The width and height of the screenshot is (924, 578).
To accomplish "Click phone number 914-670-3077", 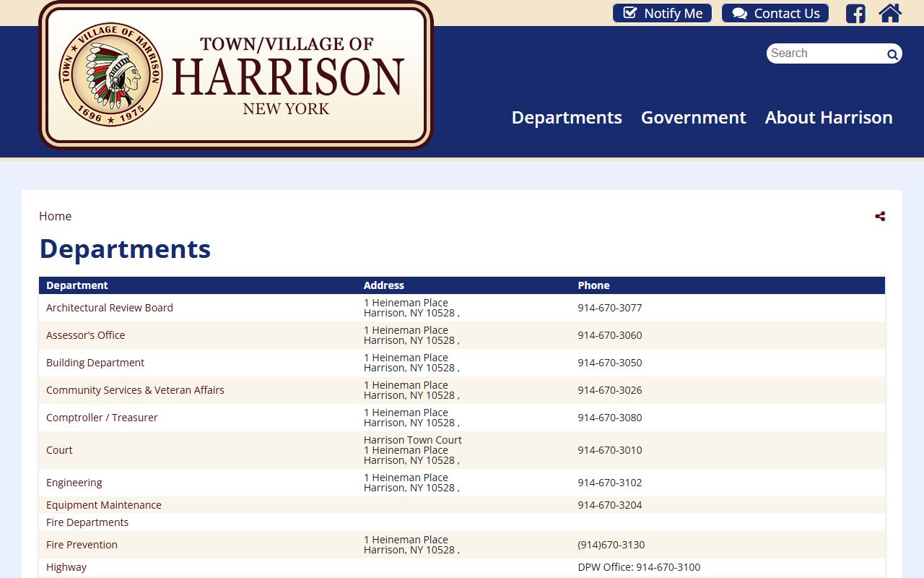I will pyautogui.click(x=610, y=308).
